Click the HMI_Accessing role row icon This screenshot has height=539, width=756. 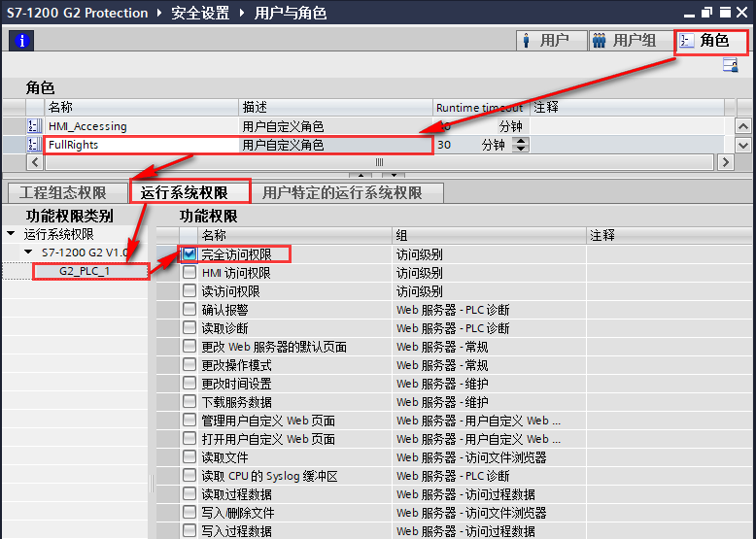33,126
